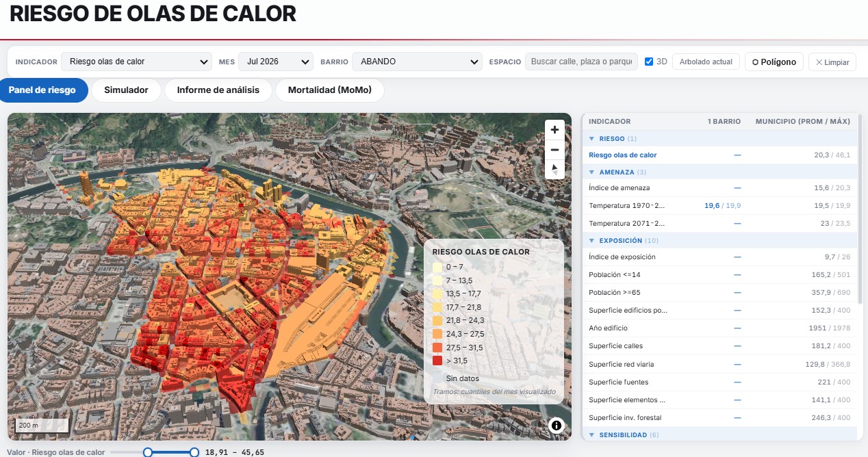
Task: Click the Limpiar button
Action: coord(832,62)
